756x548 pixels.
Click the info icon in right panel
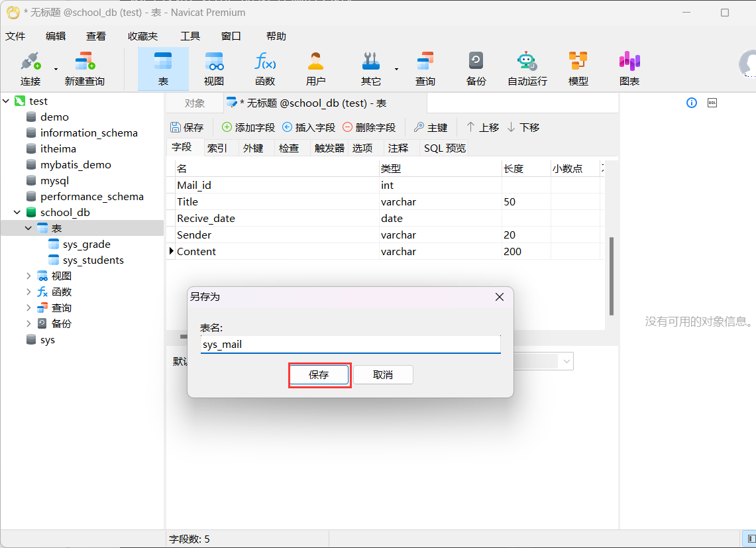pyautogui.click(x=692, y=103)
